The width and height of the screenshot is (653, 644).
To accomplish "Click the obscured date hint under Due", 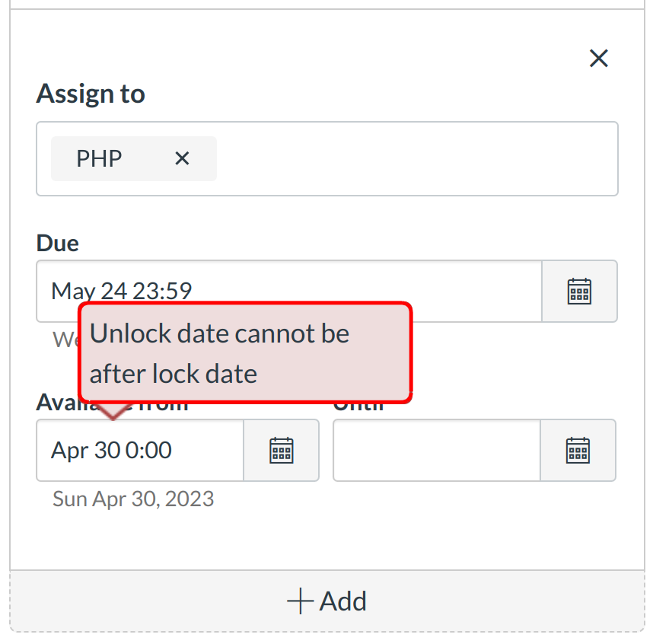I will coord(65,339).
